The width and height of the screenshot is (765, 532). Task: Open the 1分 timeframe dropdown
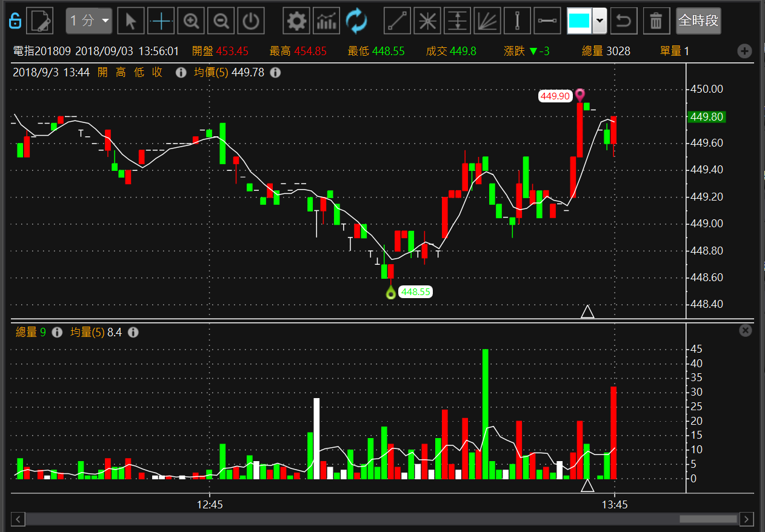[x=89, y=21]
